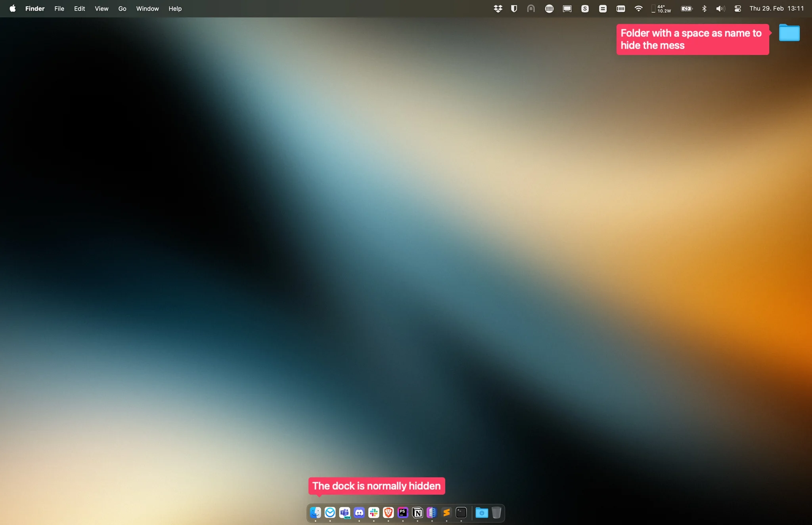Open the battery status menu

[x=687, y=9]
